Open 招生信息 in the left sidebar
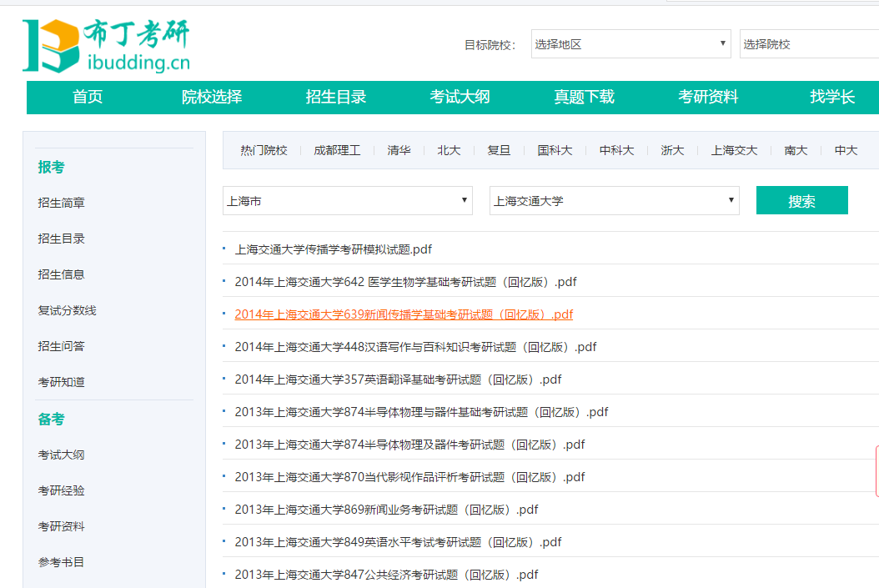Screen dimensions: 879x588 61,274
